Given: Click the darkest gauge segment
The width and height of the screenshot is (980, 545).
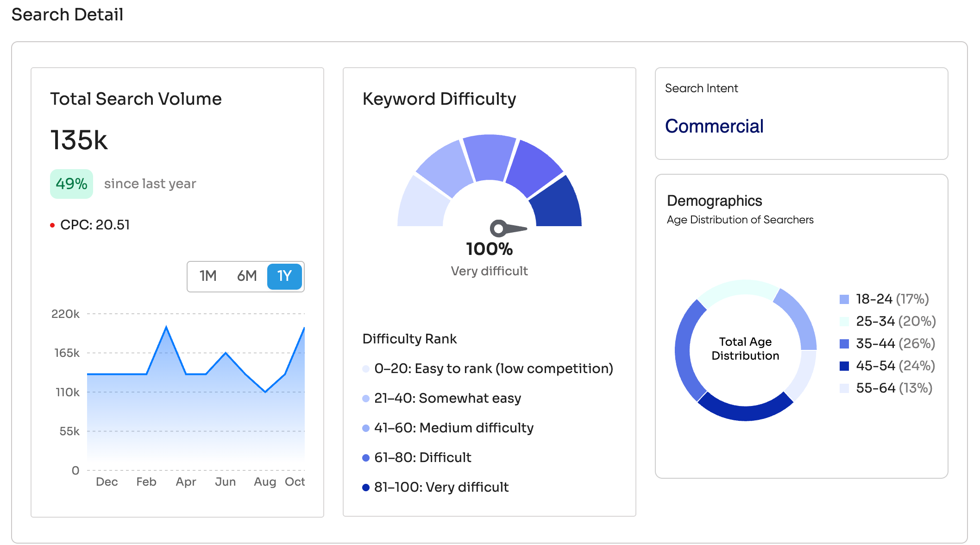Looking at the screenshot, I should click(x=557, y=205).
